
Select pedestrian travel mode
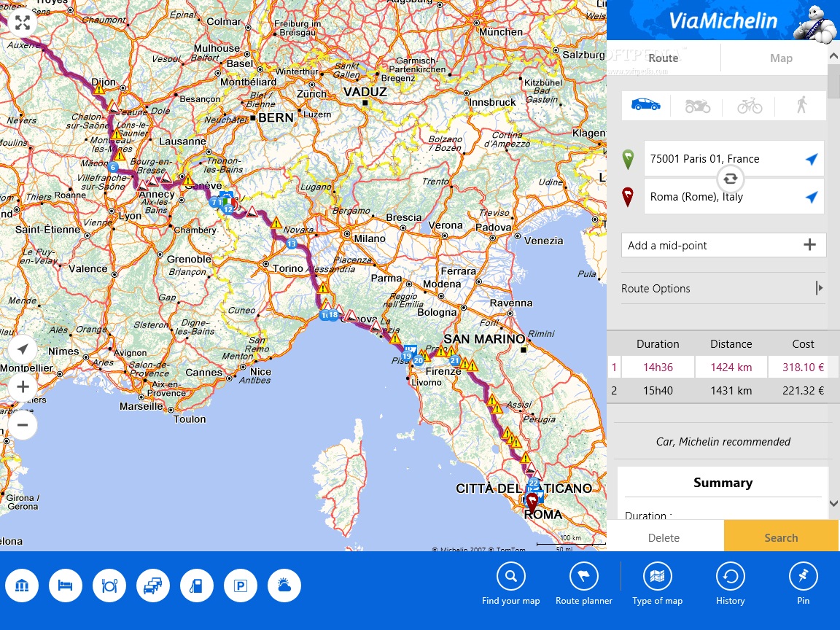801,104
